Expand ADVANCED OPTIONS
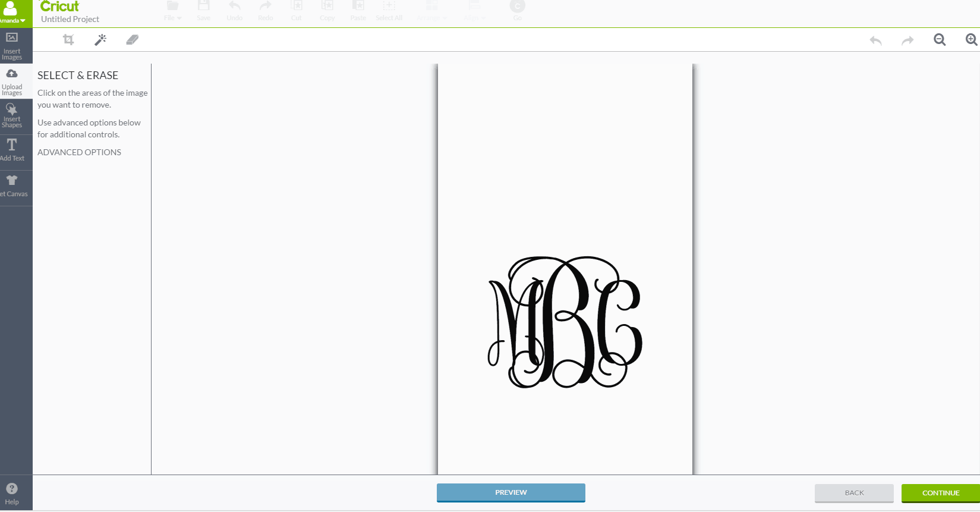Viewport: 980px width, 512px height. pyautogui.click(x=79, y=152)
